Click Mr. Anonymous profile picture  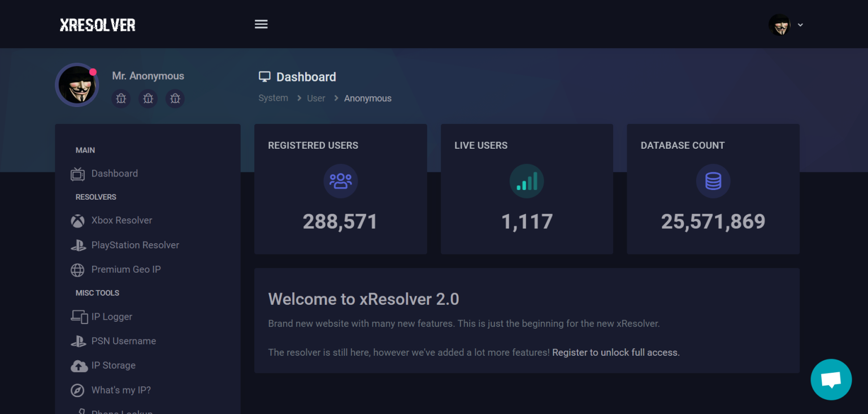(77, 85)
